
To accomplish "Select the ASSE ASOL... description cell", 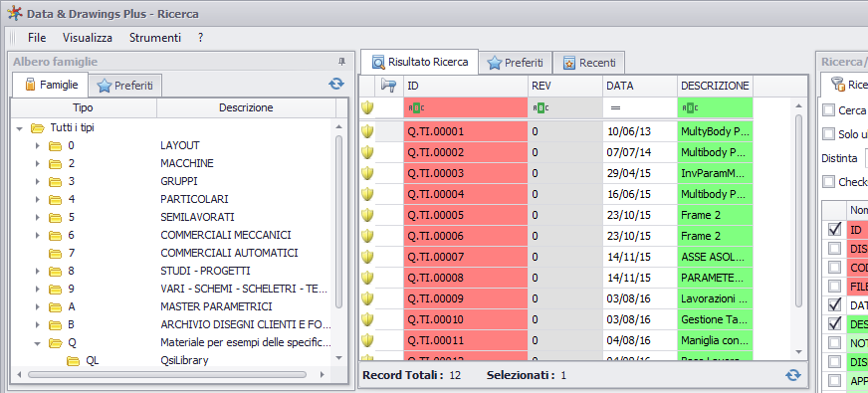I will 716,257.
